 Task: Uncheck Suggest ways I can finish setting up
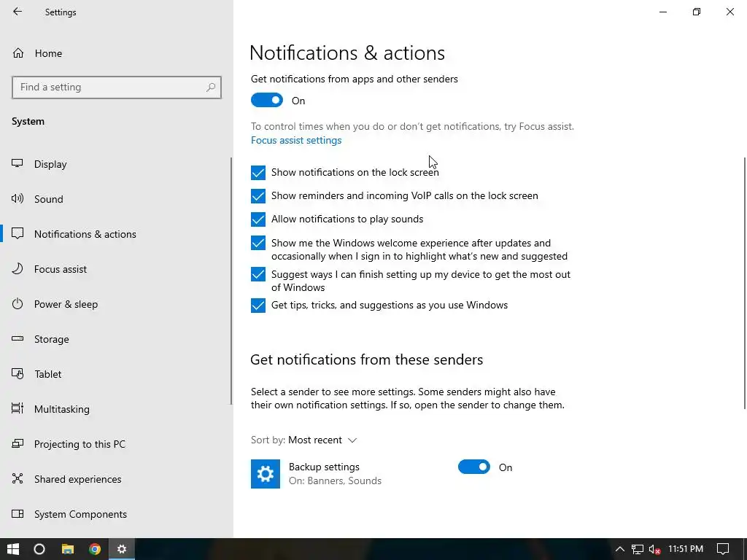point(258,274)
